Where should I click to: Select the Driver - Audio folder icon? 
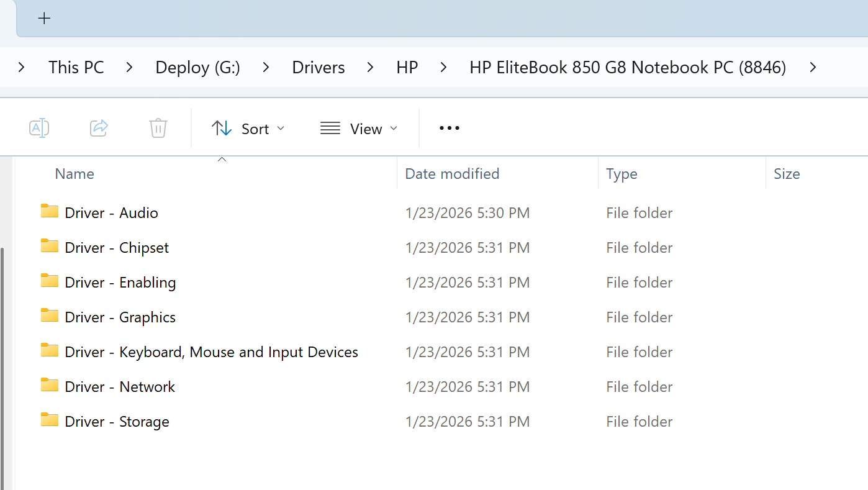pyautogui.click(x=50, y=212)
